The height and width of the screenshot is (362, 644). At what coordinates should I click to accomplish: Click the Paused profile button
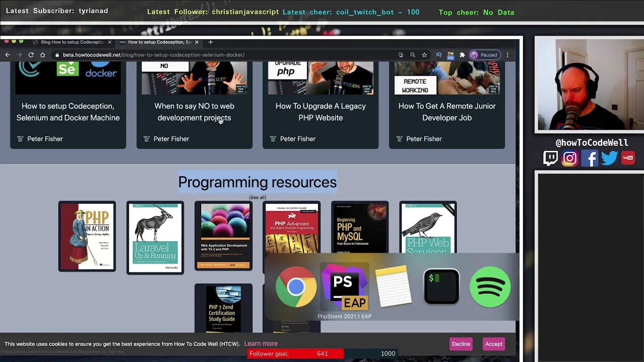pyautogui.click(x=485, y=55)
